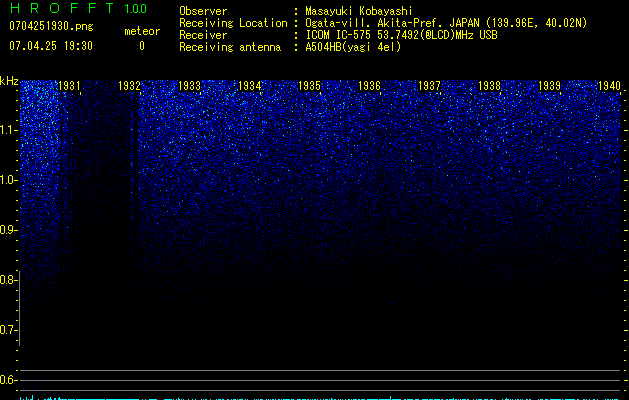Click the 1937 time marker
This screenshot has width=629, height=400.
429,86
